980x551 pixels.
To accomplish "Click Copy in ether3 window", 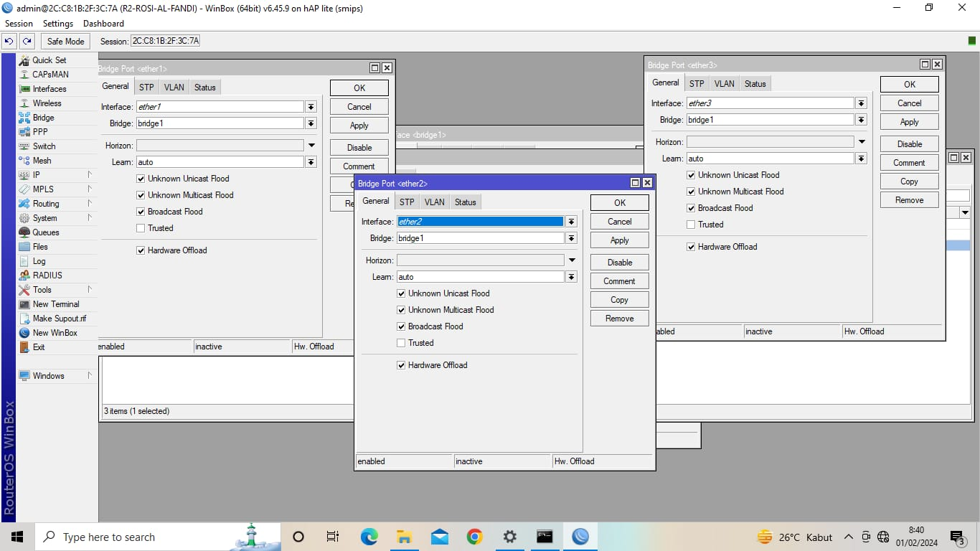I will (x=910, y=182).
